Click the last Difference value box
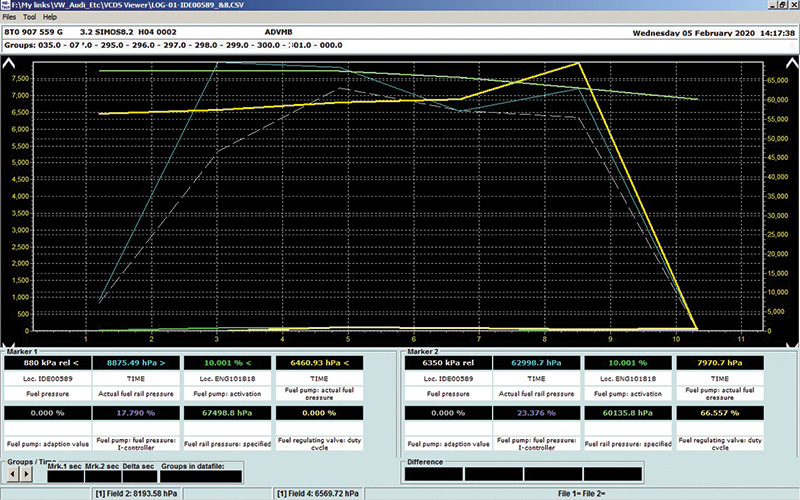 [612, 474]
